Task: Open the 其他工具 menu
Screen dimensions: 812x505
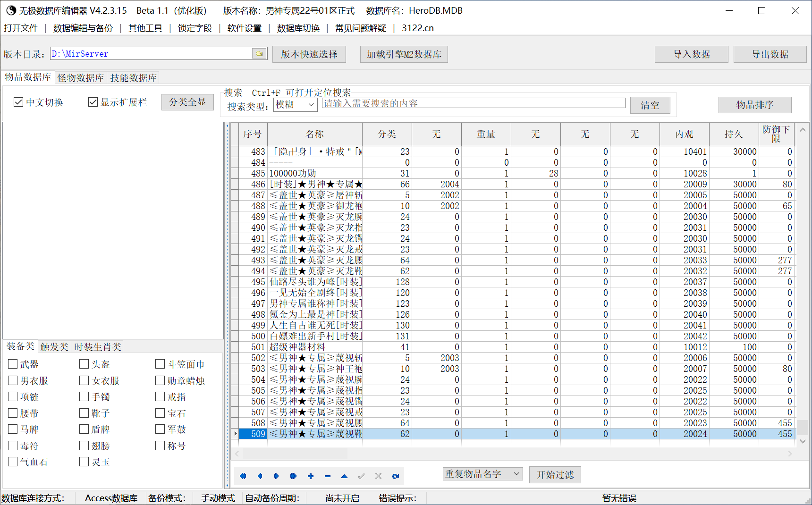Action: (x=145, y=28)
